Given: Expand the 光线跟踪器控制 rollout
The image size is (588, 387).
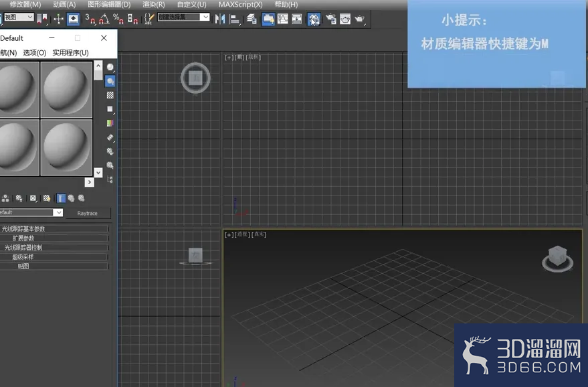Looking at the screenshot, I should point(54,247).
